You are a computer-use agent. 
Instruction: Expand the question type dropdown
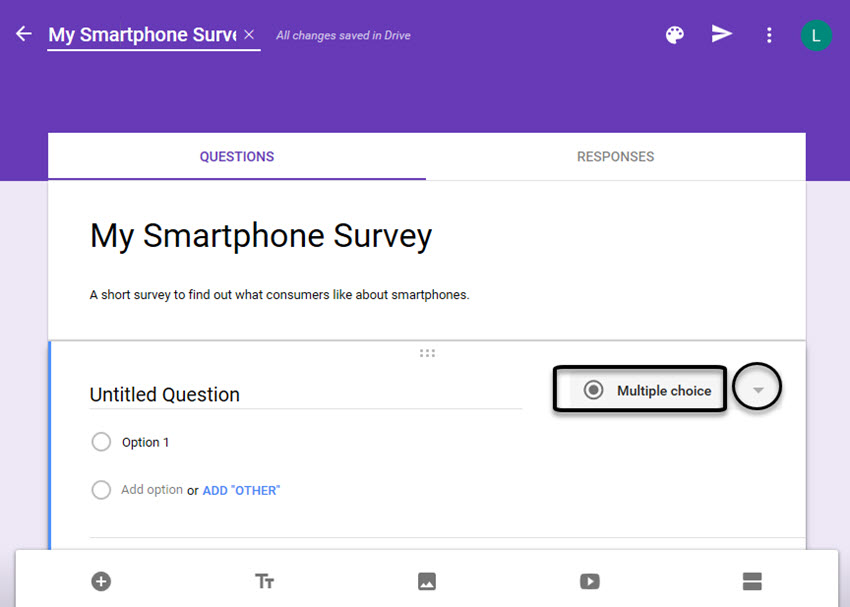(757, 387)
